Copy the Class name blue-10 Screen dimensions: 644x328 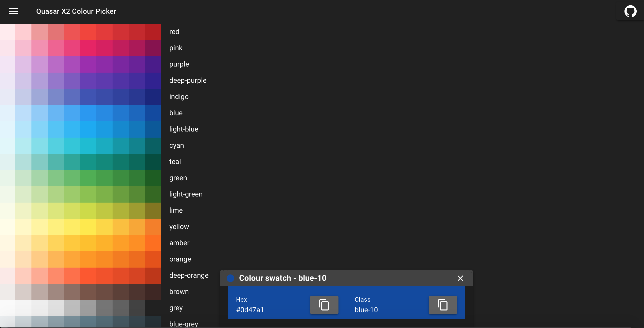click(442, 305)
